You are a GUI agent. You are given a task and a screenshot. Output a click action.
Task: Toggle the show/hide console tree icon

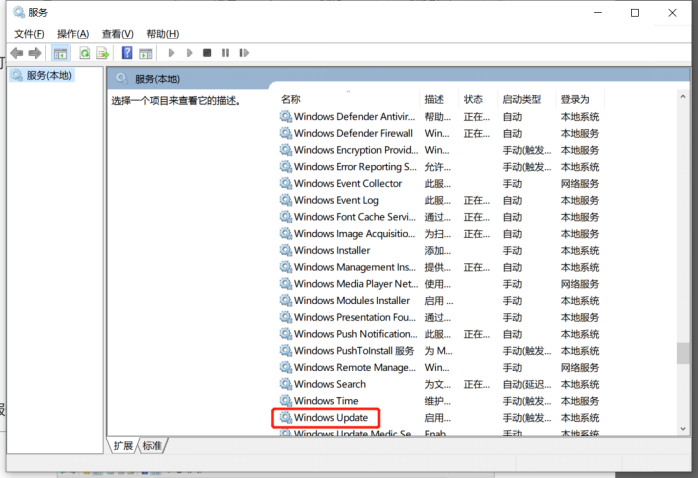coord(61,53)
